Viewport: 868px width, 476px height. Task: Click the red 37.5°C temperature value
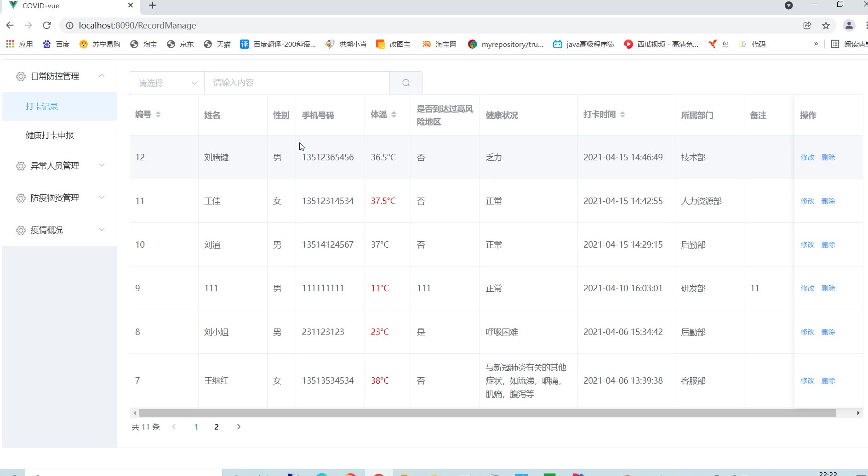pos(383,201)
